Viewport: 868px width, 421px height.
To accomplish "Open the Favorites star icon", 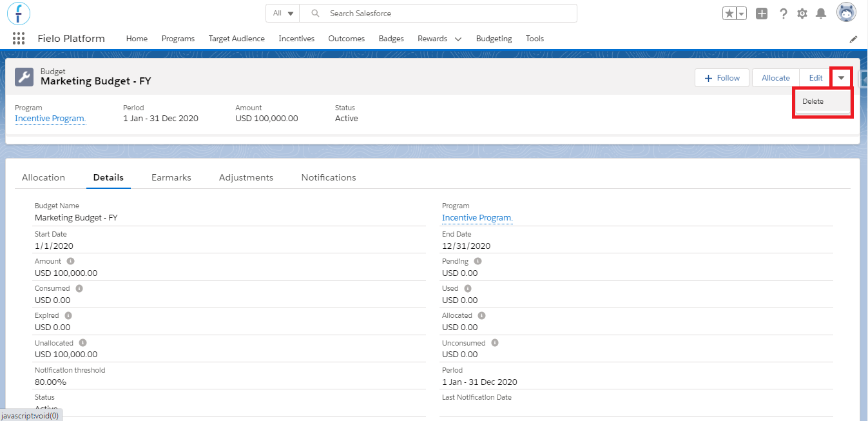I will pos(729,14).
